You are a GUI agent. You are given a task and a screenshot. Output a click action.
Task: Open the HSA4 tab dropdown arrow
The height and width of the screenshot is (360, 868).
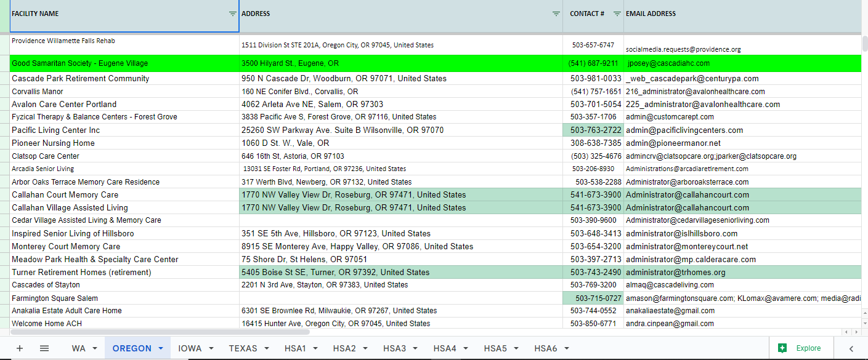[466, 348]
